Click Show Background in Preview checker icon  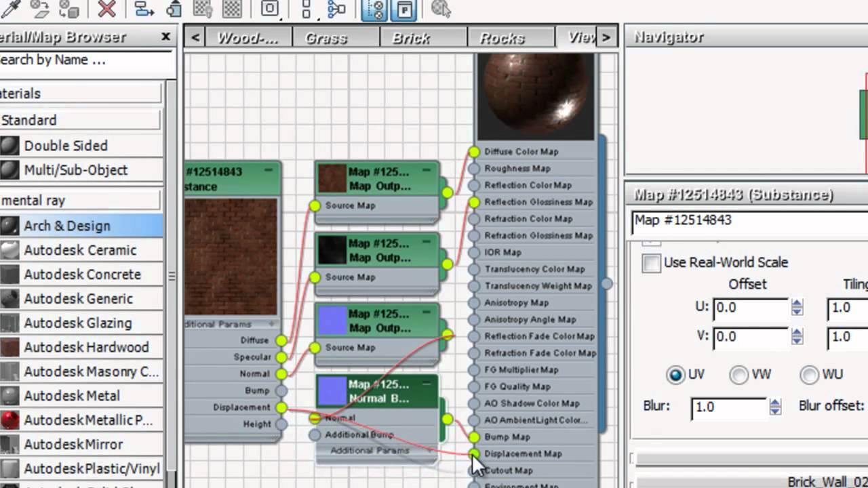point(232,8)
